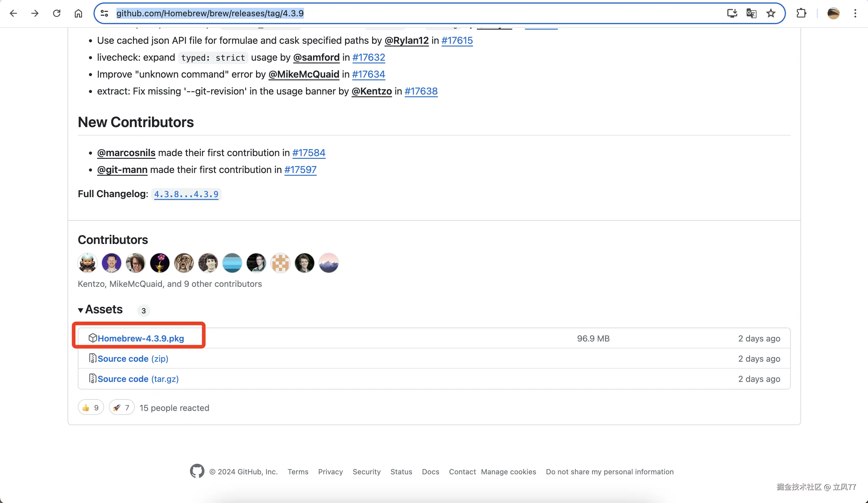The image size is (868, 503).
Task: Click the GitHub logo in footer
Action: click(197, 471)
